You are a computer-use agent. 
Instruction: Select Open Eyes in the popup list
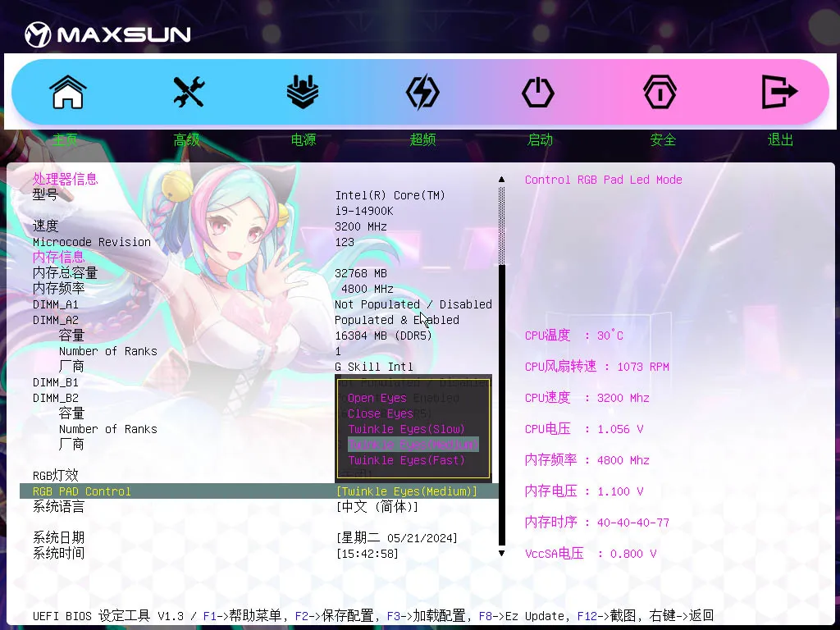(x=377, y=398)
